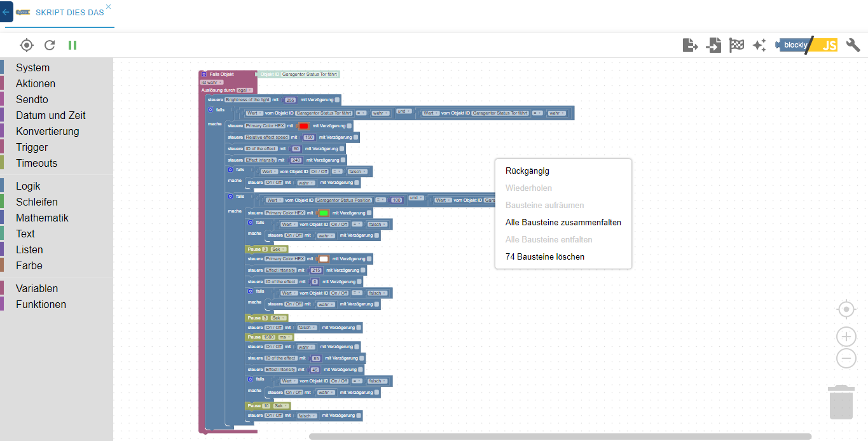
Task: Choose 74 Bausteine löschen
Action: [x=563, y=256]
